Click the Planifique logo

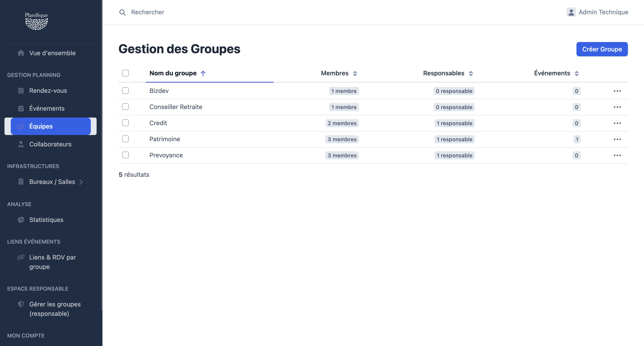click(36, 21)
